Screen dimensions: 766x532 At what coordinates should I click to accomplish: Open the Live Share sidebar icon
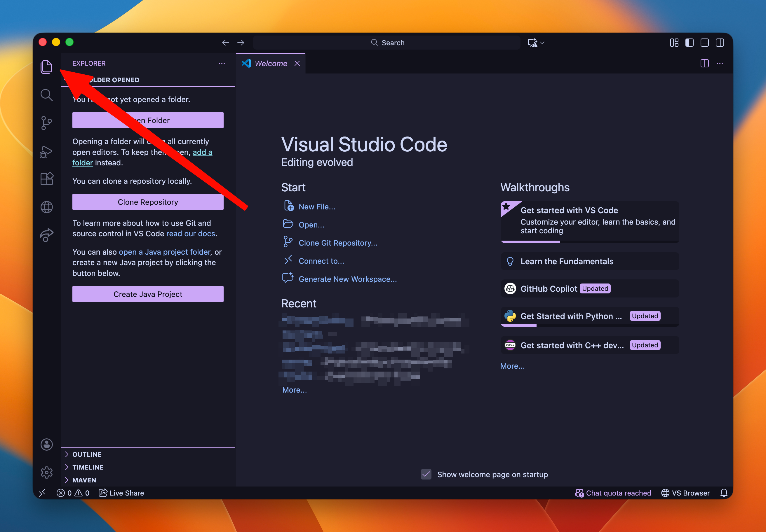pyautogui.click(x=46, y=235)
